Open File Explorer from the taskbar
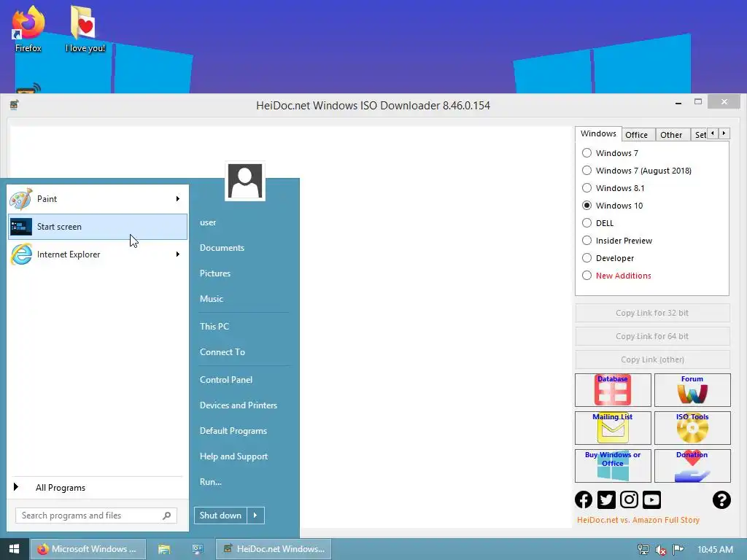The height and width of the screenshot is (560, 747). click(x=164, y=549)
